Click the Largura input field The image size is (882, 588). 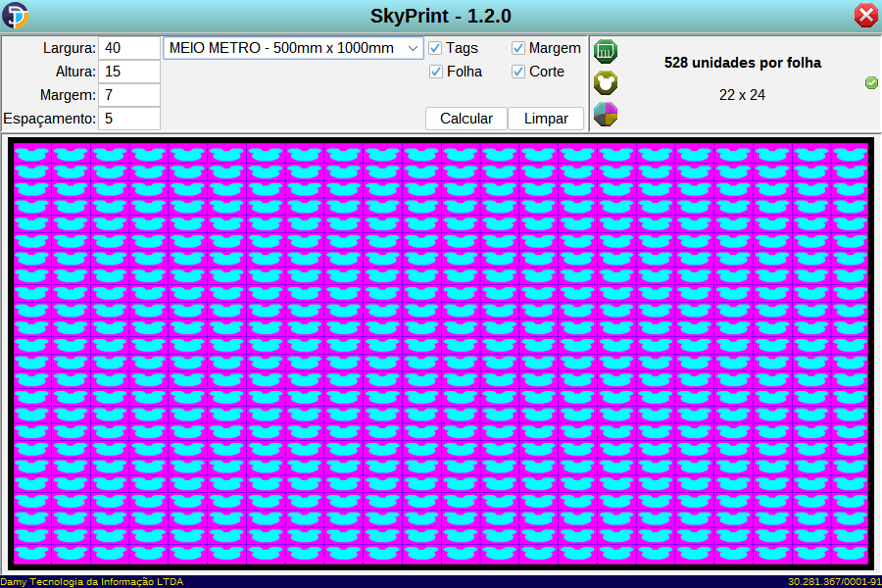pyautogui.click(x=129, y=48)
